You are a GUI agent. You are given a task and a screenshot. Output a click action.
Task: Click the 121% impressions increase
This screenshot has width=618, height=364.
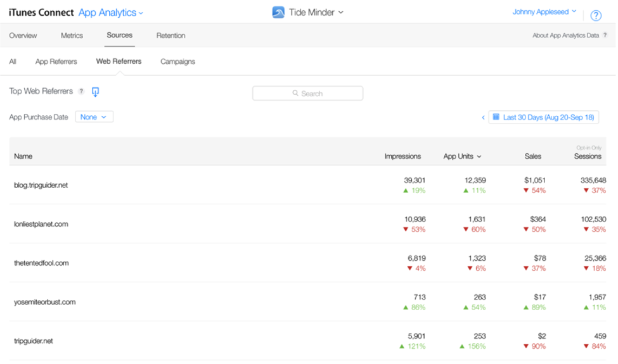pyautogui.click(x=412, y=346)
